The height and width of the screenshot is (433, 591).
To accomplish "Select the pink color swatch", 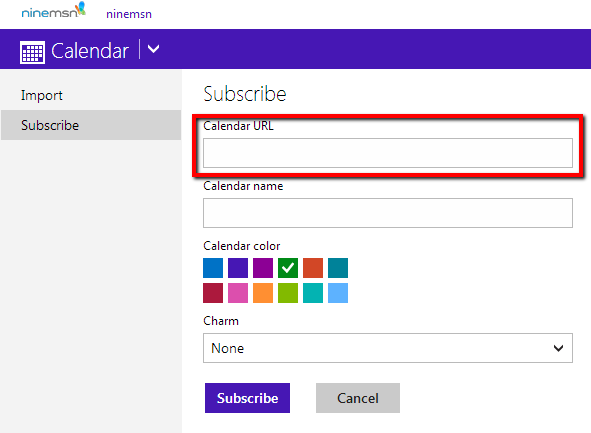I will (x=238, y=293).
